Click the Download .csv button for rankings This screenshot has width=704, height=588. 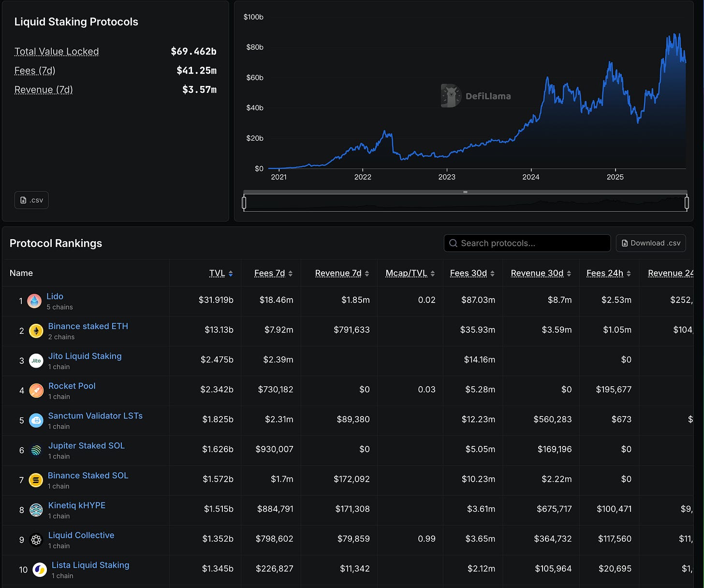651,243
